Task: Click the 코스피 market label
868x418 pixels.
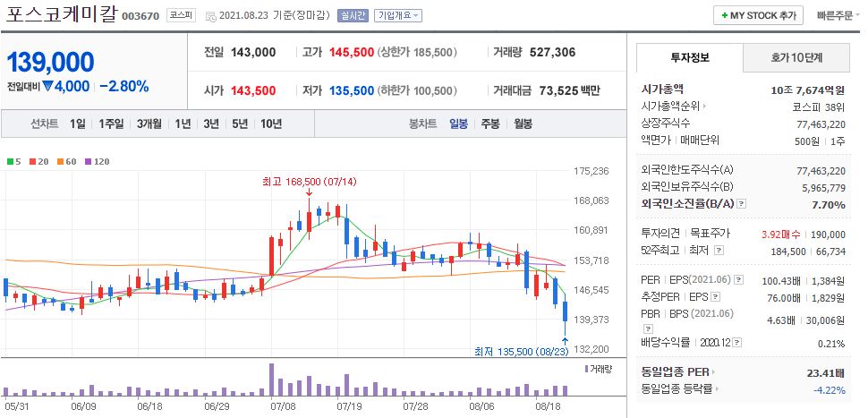Action: coord(182,15)
